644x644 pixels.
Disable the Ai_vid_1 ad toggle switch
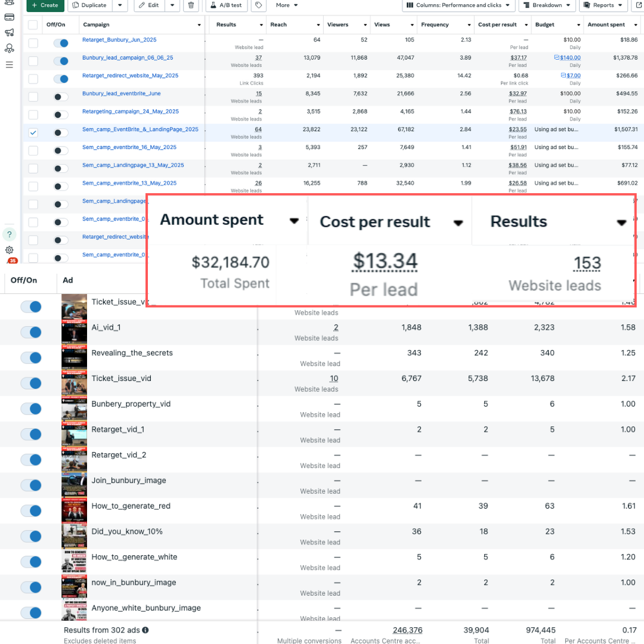click(31, 332)
